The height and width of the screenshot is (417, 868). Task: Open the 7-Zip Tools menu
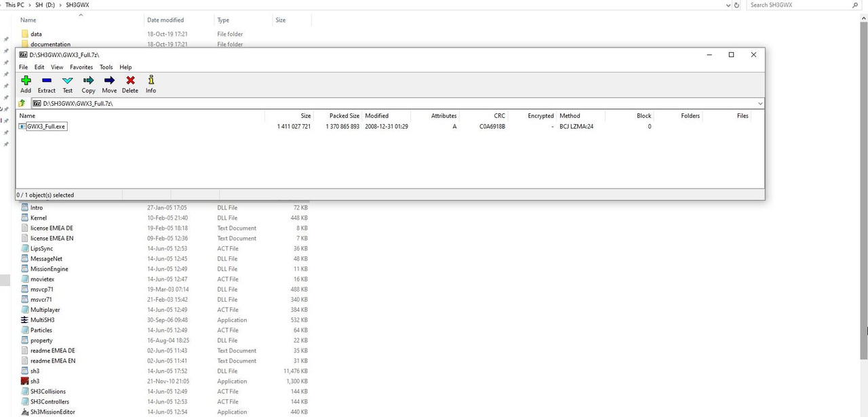(106, 67)
